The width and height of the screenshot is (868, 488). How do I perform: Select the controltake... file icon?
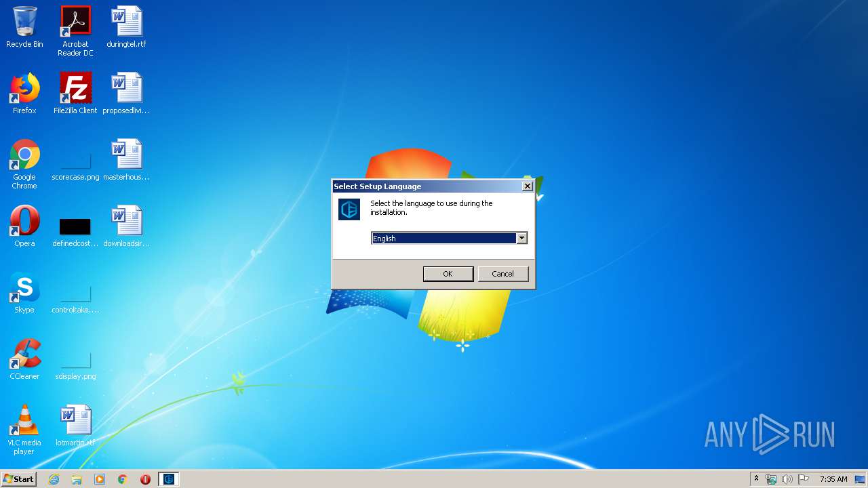tap(75, 293)
